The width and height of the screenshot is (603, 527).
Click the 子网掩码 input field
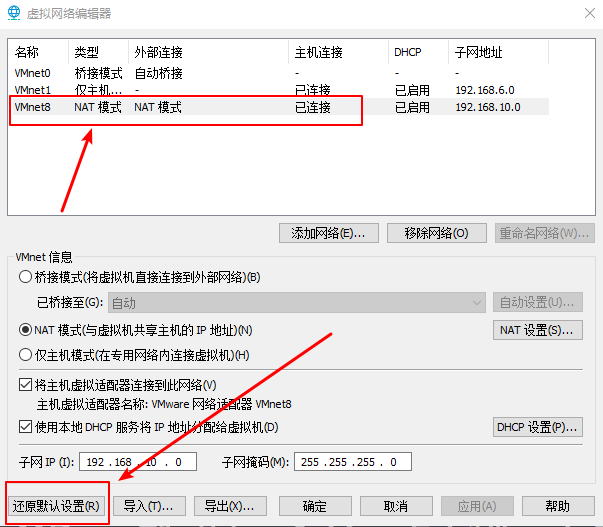353,462
